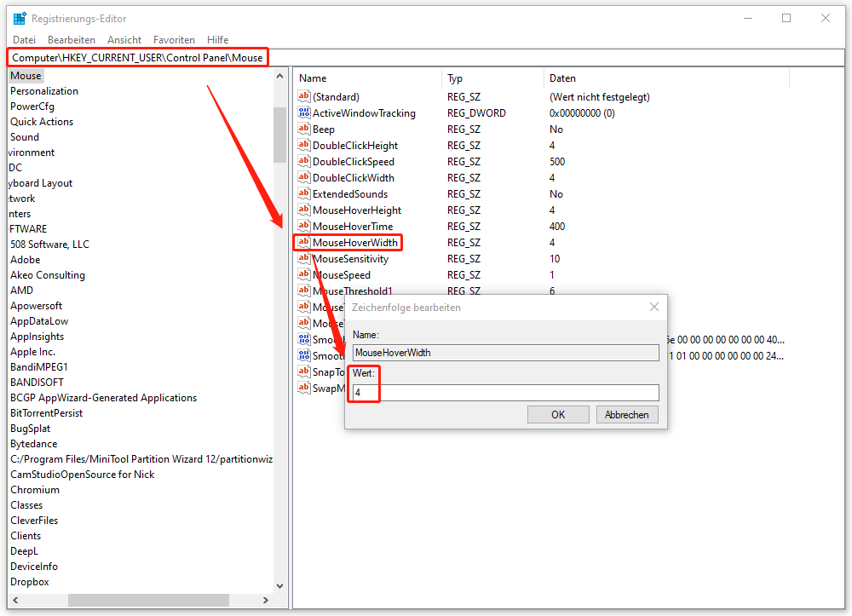Click the Beep value string icon
The width and height of the screenshot is (852, 616).
(x=304, y=129)
